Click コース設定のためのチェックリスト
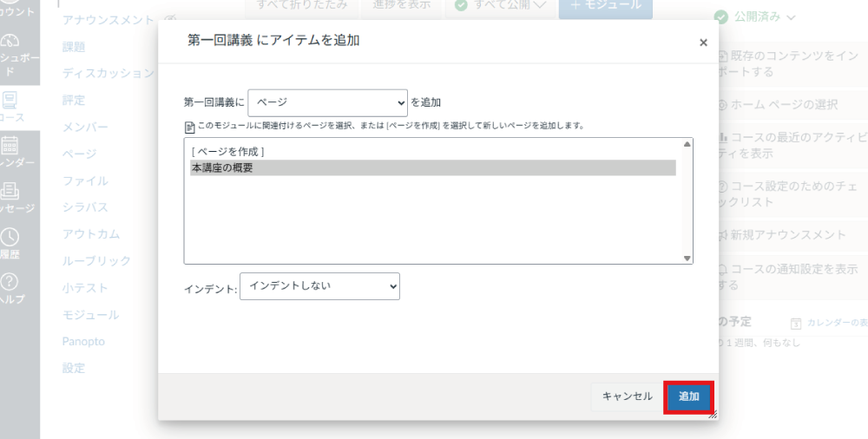This screenshot has width=868, height=439. (x=792, y=193)
